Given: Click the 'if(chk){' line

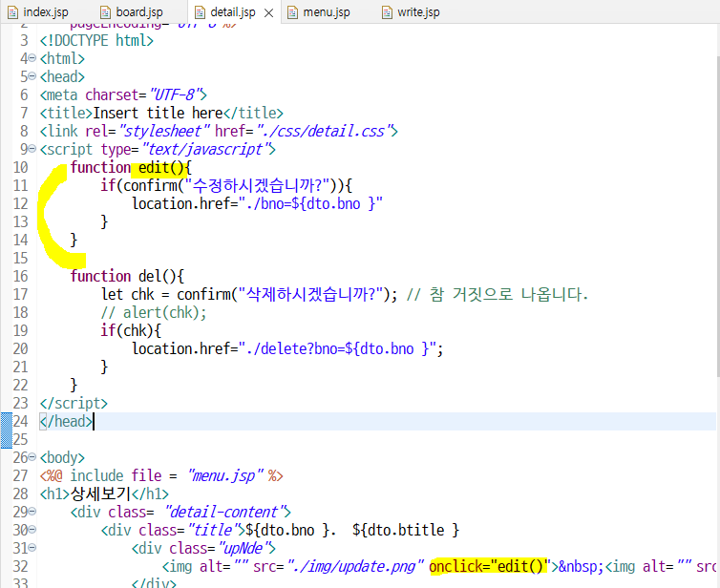Looking at the screenshot, I should click(x=131, y=330).
